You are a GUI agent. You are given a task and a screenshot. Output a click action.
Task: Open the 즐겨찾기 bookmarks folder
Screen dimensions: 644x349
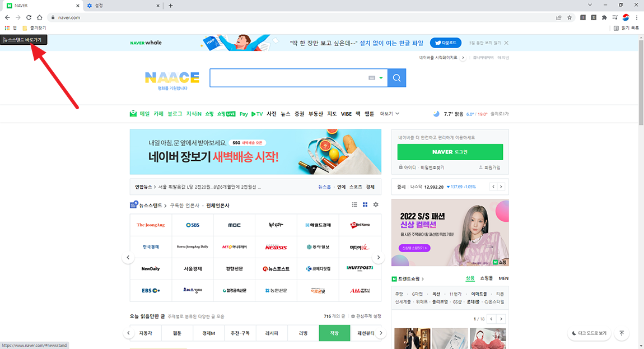35,28
